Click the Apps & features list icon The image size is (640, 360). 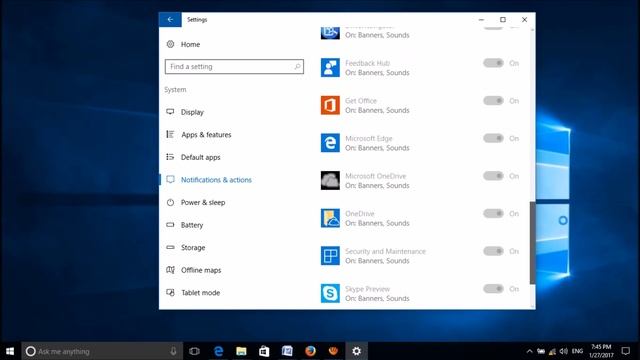coord(170,134)
